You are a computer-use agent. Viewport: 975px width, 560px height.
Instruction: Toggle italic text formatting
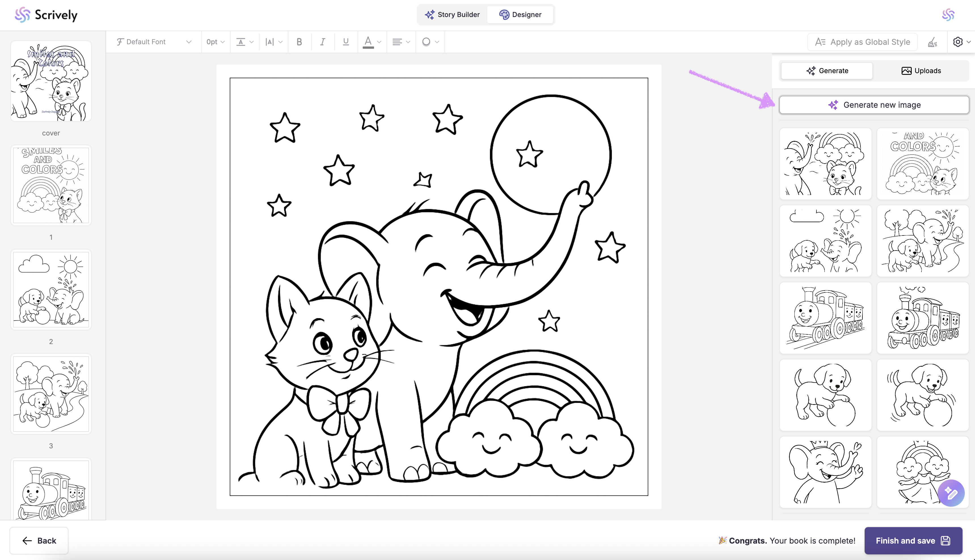(x=322, y=42)
